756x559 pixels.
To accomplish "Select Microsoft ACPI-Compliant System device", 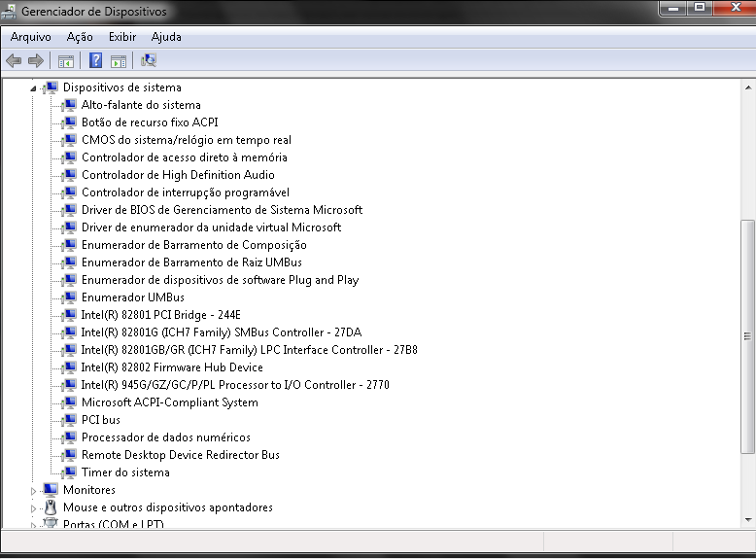I will (169, 402).
